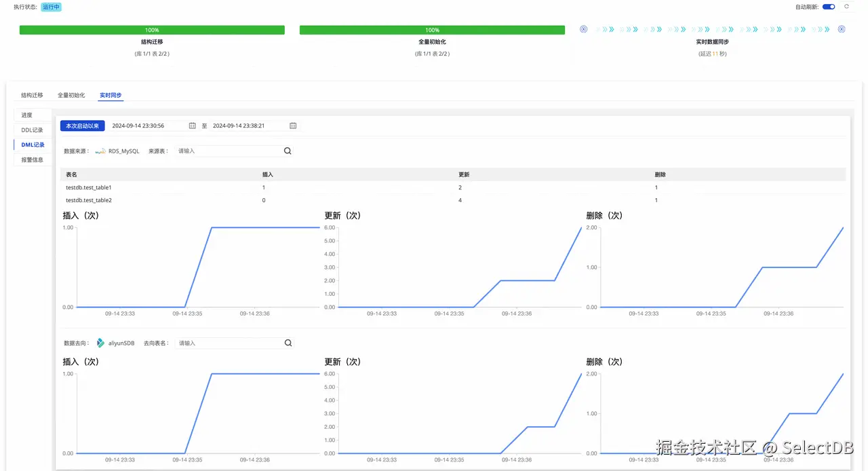Click the 表名 column header

(x=71, y=174)
